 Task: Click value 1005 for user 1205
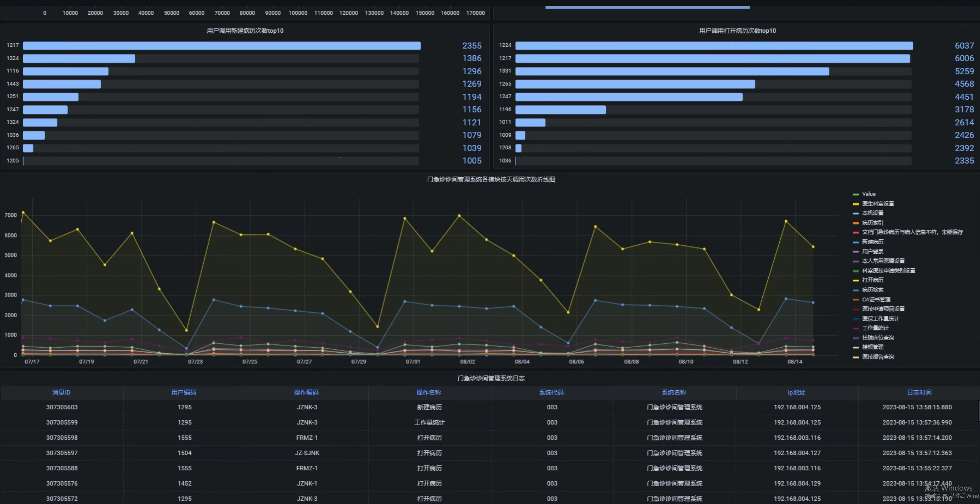pyautogui.click(x=472, y=161)
